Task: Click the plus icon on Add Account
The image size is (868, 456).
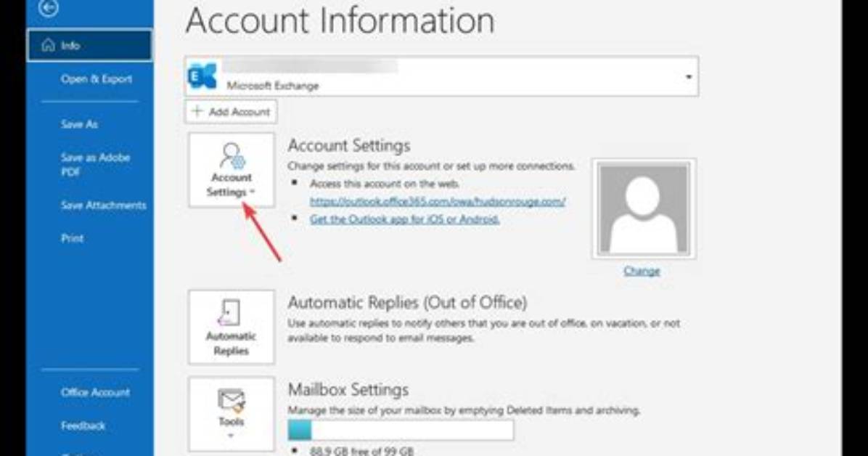Action: click(197, 111)
